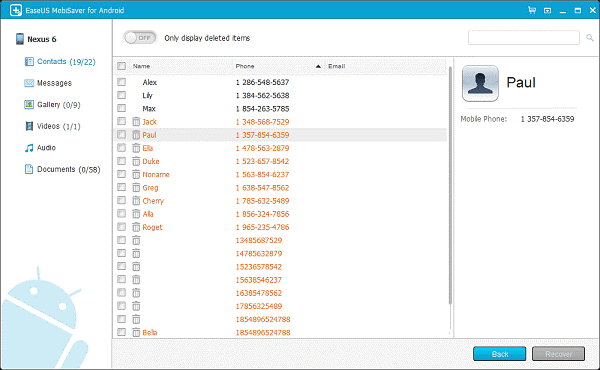The height and width of the screenshot is (370, 600).
Task: Open Contacts (19/22) category
Action: pyautogui.click(x=66, y=62)
